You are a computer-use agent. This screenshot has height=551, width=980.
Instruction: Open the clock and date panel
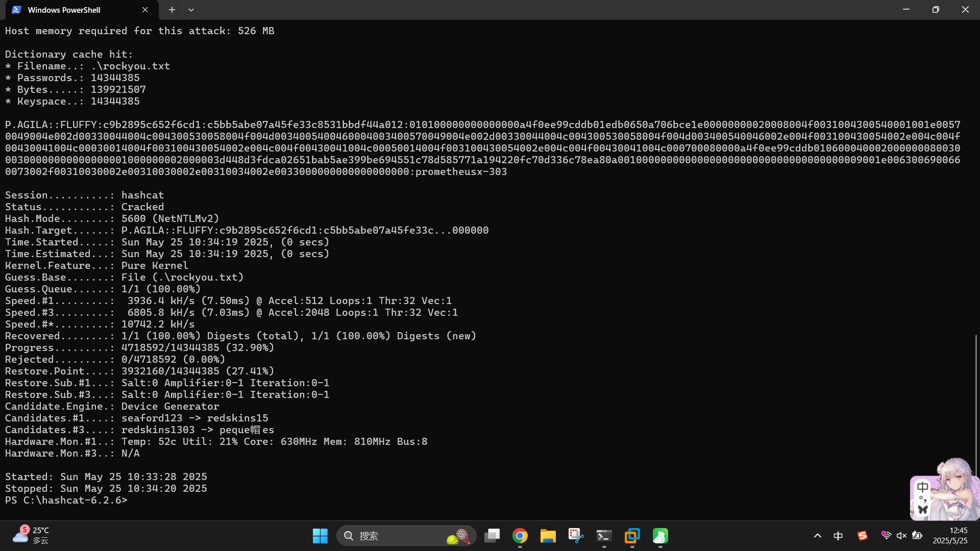tap(950, 536)
